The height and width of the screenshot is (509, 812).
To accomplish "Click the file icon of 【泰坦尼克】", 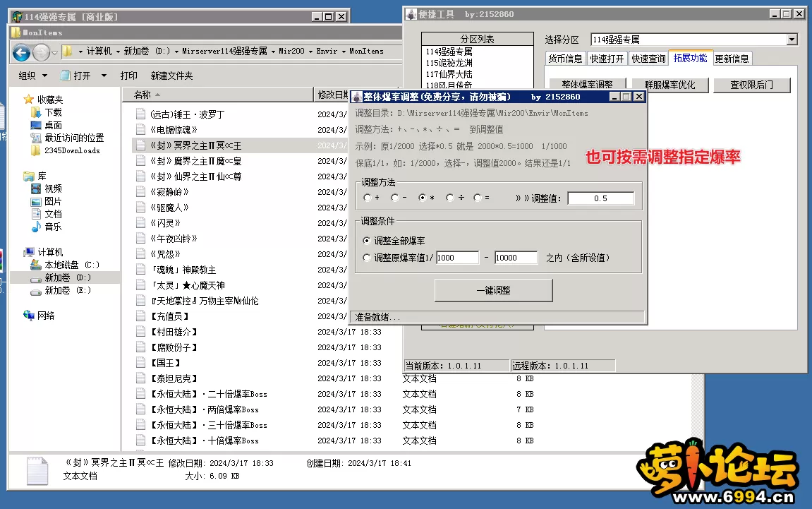I will (x=140, y=378).
